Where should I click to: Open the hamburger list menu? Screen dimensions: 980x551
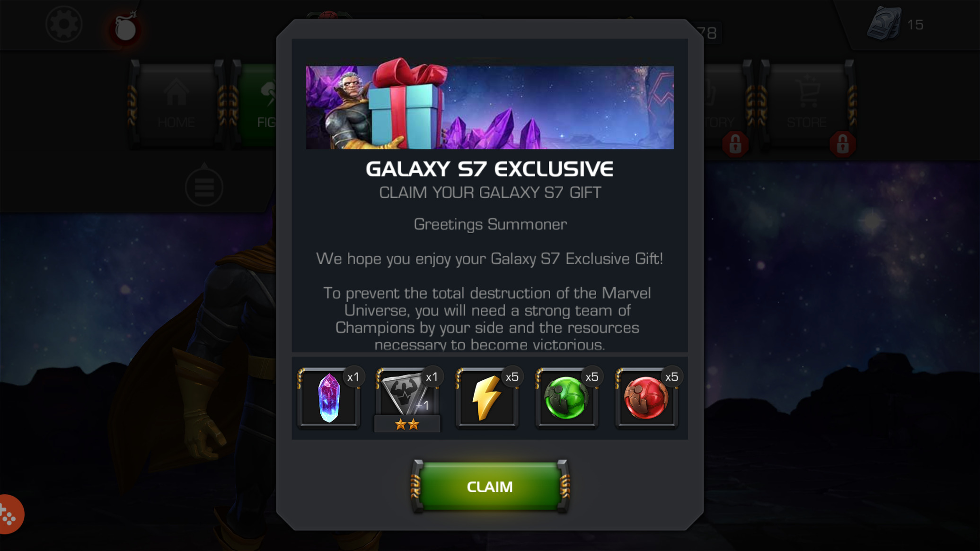(x=204, y=187)
